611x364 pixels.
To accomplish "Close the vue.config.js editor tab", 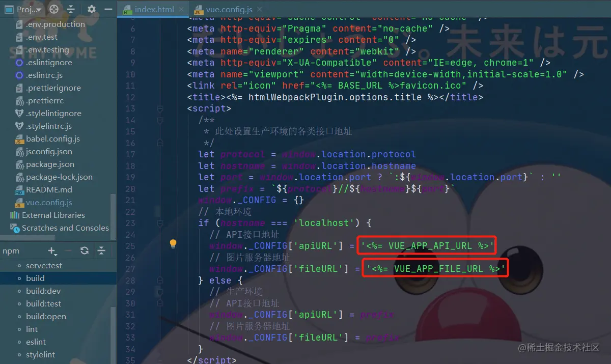I will (260, 10).
